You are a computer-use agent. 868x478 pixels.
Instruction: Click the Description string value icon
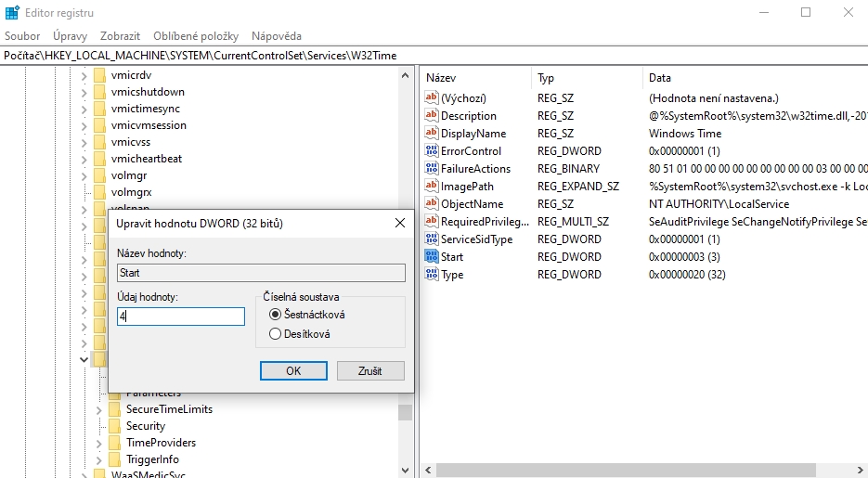click(x=432, y=116)
